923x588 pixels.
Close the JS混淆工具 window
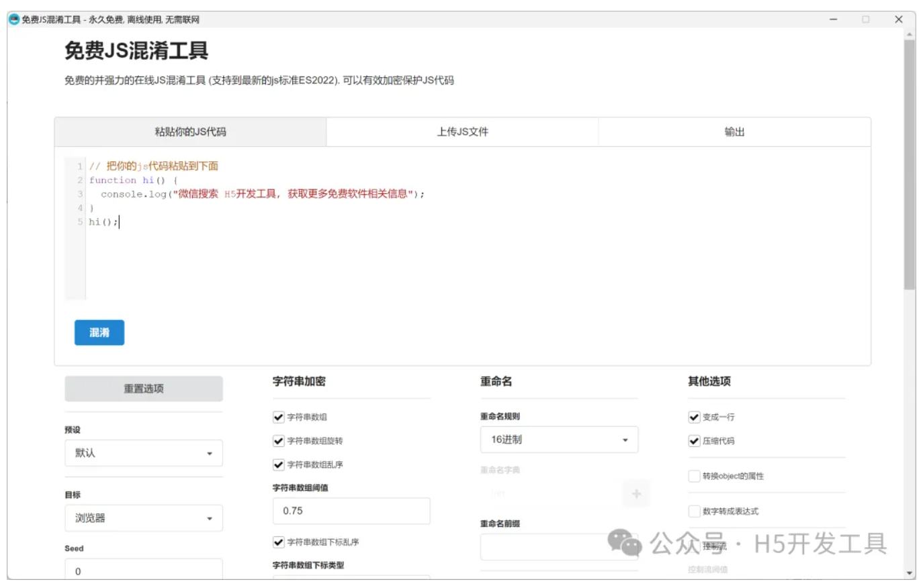point(898,19)
